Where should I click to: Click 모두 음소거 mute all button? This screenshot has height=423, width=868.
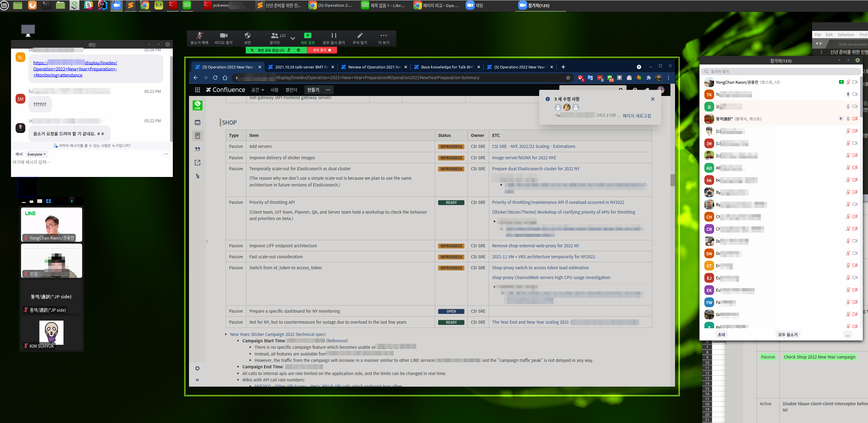[787, 334]
